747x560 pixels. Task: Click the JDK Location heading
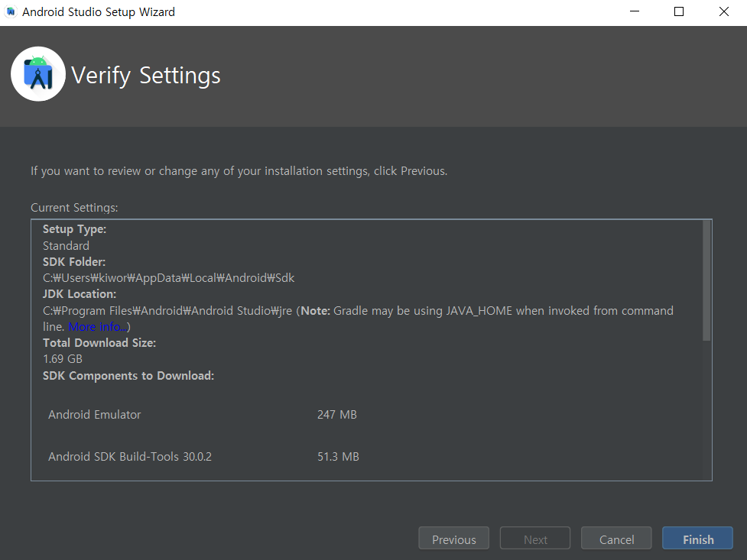[80, 294]
